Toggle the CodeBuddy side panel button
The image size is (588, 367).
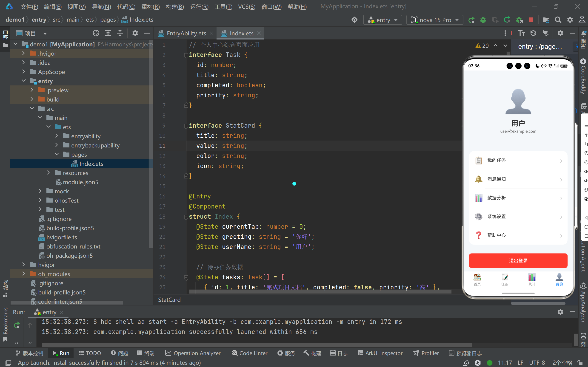pyautogui.click(x=583, y=76)
